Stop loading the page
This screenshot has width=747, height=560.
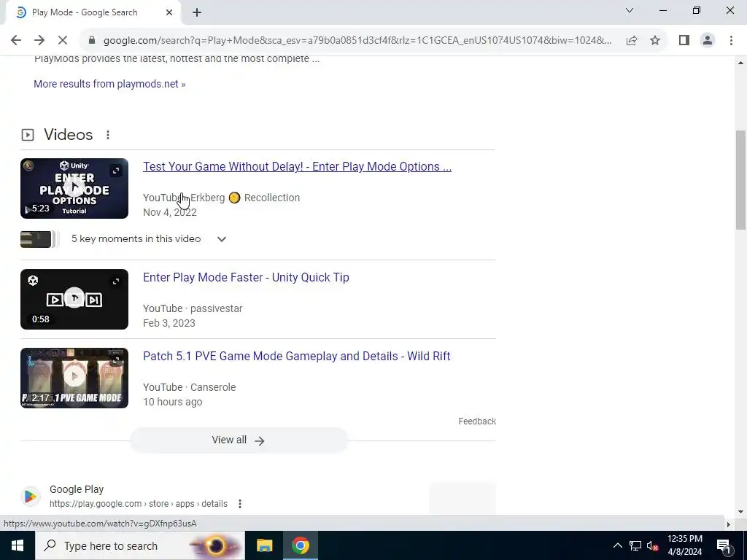(x=63, y=41)
